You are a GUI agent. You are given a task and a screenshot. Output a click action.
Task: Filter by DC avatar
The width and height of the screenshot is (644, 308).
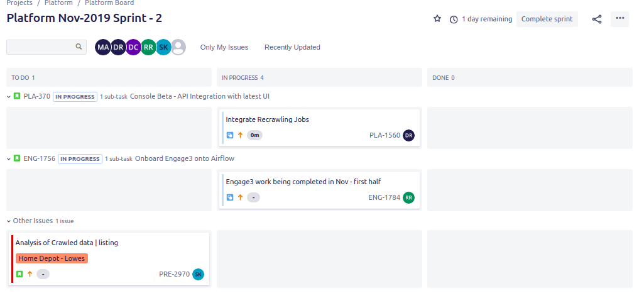(133, 47)
